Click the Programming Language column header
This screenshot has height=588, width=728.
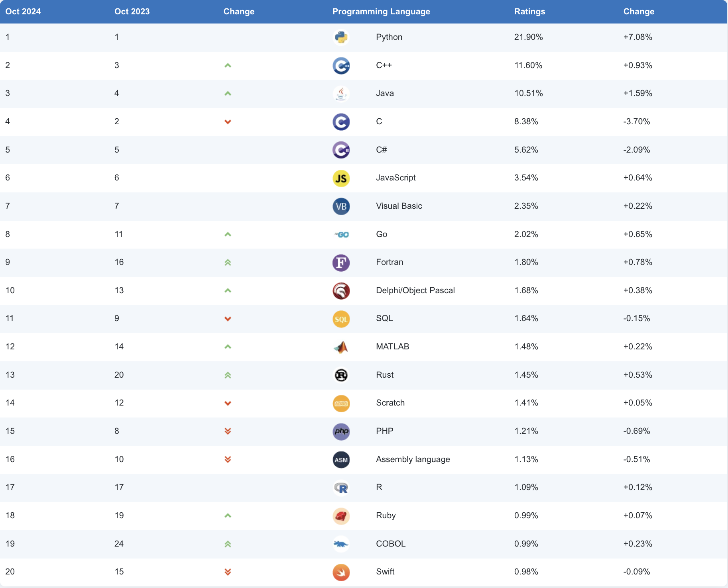click(381, 12)
